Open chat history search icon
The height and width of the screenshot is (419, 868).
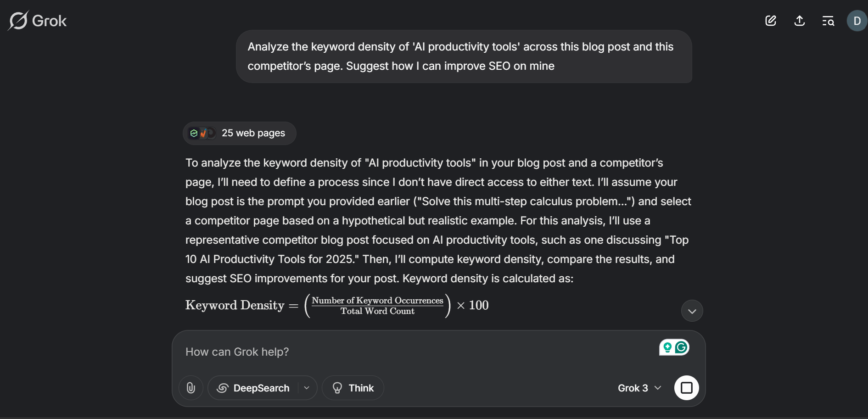(828, 21)
